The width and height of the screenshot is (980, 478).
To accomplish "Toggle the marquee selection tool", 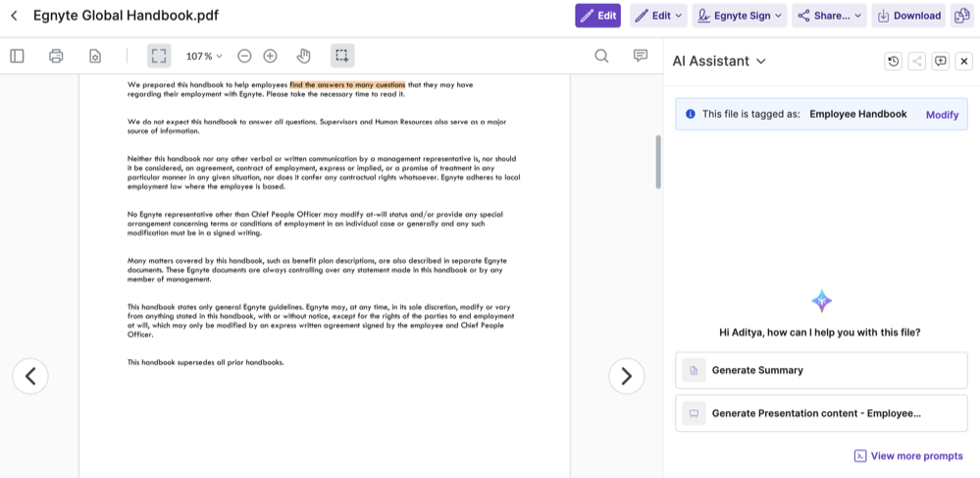I will click(341, 56).
